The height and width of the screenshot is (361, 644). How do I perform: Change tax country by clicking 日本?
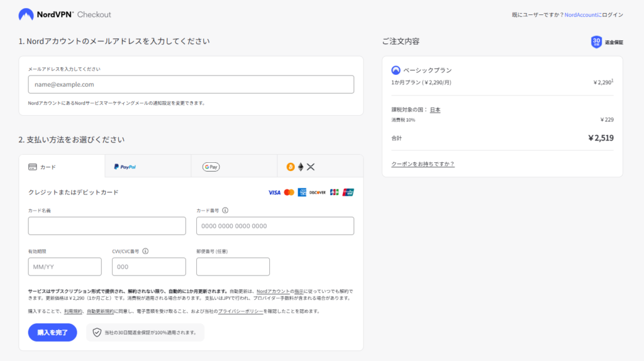[435, 109]
